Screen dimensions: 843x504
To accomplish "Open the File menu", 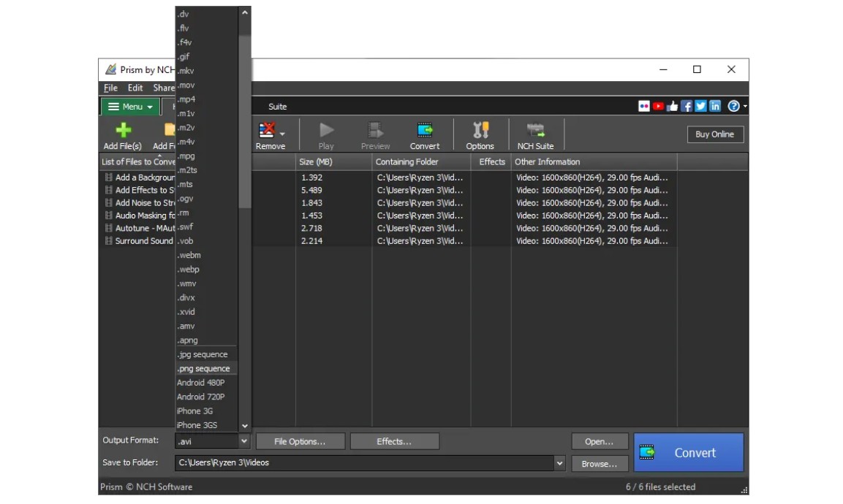I will (110, 88).
